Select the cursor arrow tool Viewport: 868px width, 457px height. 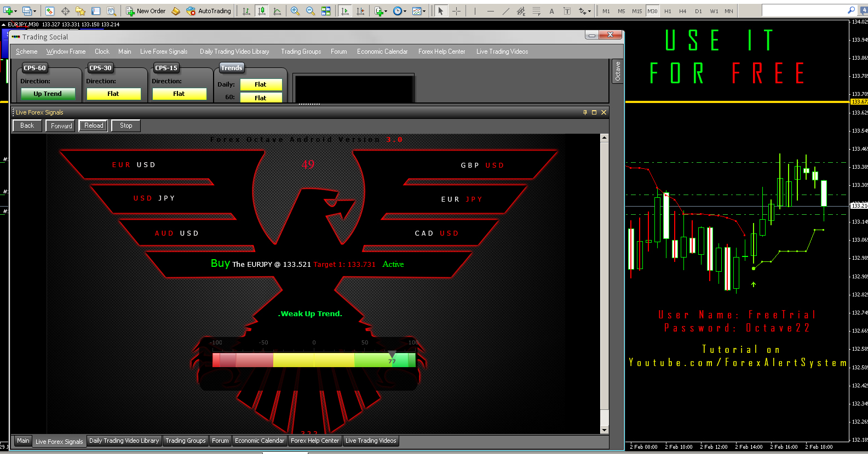440,11
